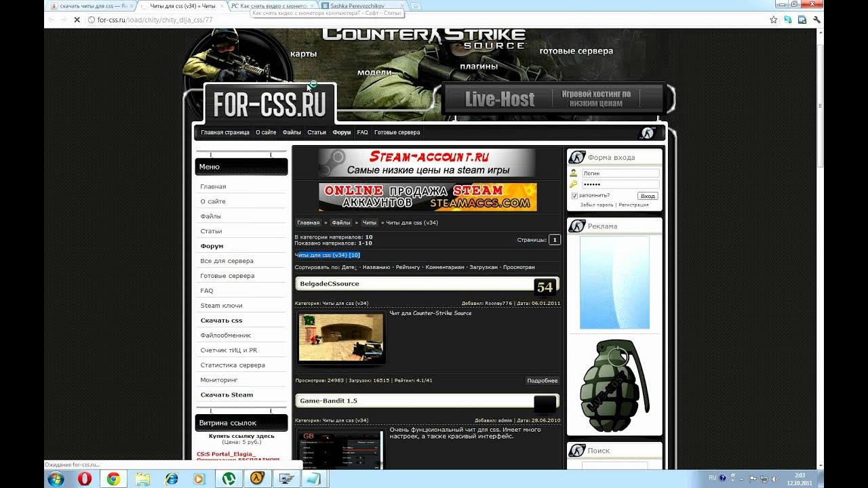Open Steam ключи in the sidebar menu

(x=221, y=306)
